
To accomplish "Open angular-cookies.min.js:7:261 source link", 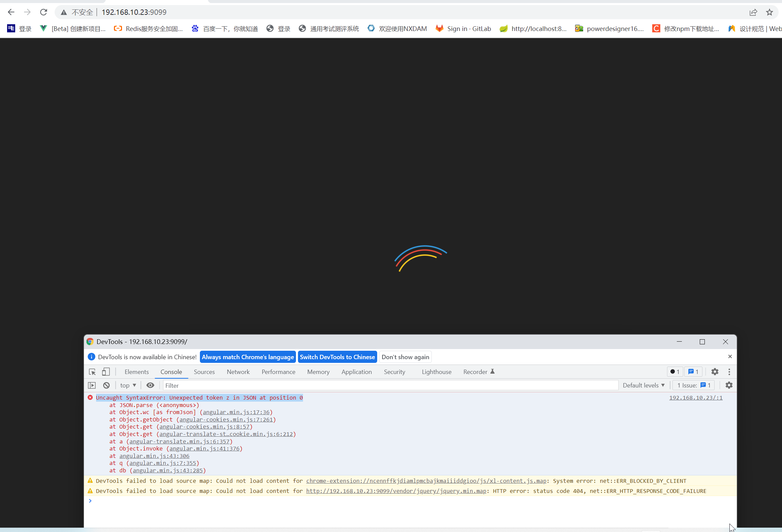I will [x=226, y=419].
